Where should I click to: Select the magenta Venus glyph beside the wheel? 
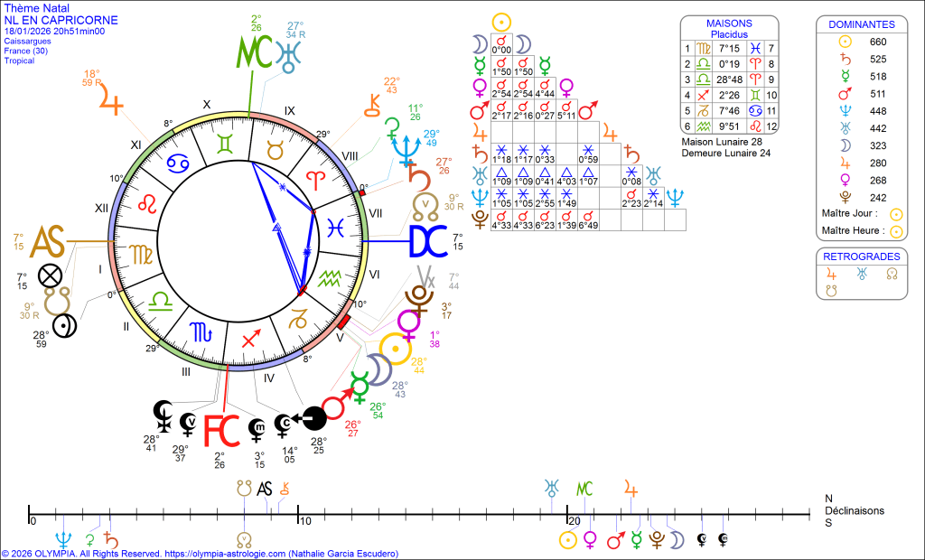[409, 322]
